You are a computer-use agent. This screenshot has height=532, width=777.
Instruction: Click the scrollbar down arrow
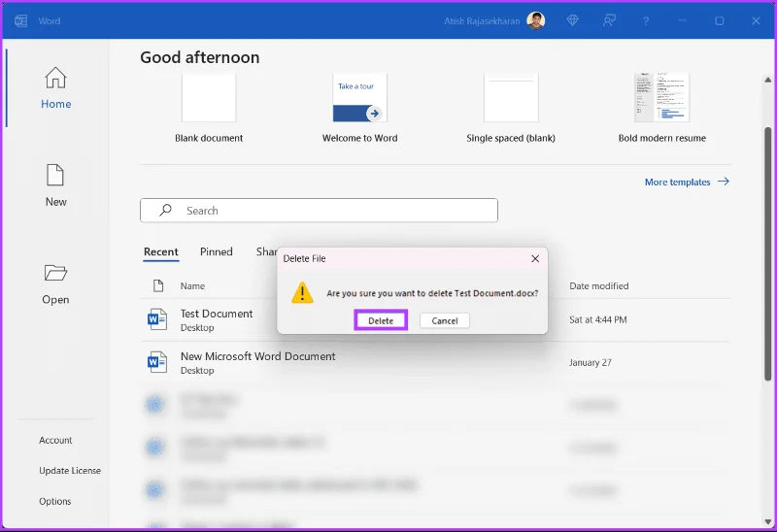pyautogui.click(x=767, y=522)
